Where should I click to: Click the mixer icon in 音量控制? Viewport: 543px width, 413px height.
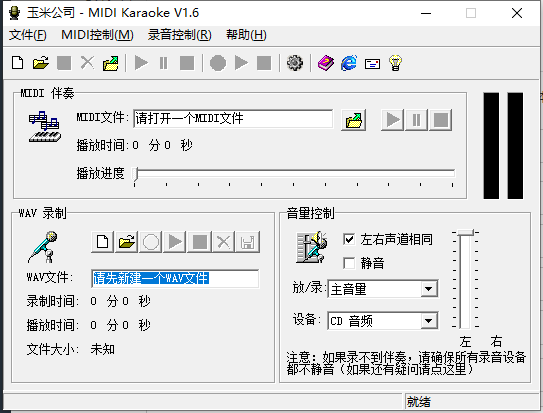311,247
